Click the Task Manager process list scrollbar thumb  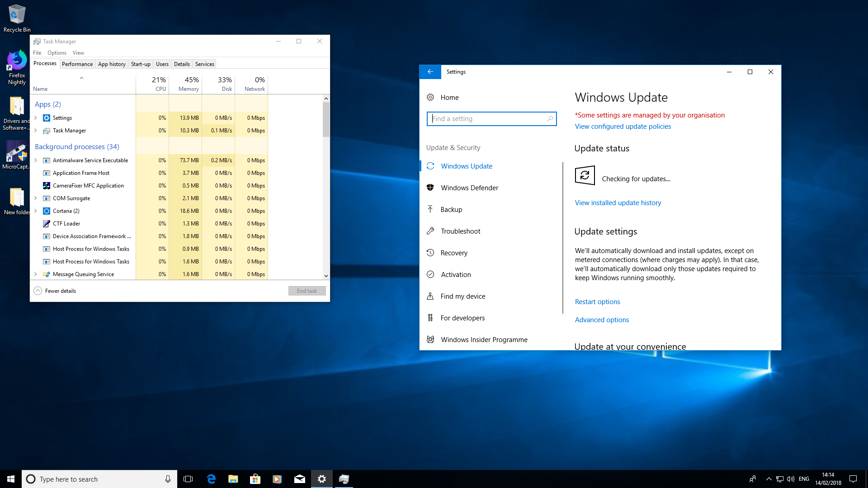pyautogui.click(x=326, y=119)
